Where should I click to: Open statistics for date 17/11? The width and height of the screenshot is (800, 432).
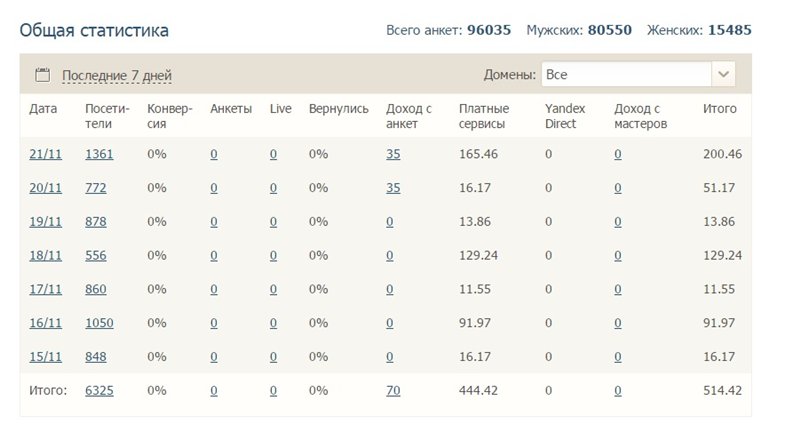coord(43,290)
